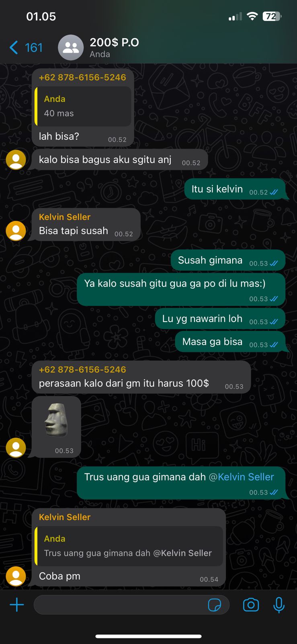Tap the back chevron arrow
This screenshot has height=644, width=297.
[x=14, y=47]
